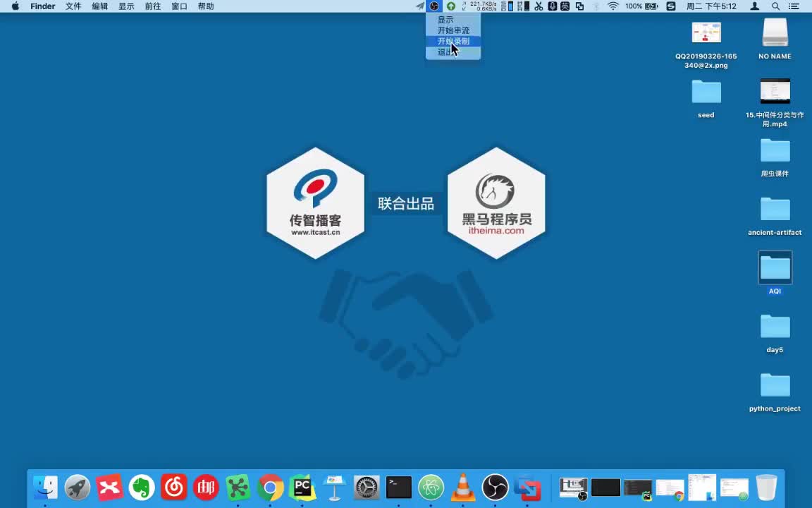Choose 退出 to quit OBS
812x508 pixels.
click(453, 52)
